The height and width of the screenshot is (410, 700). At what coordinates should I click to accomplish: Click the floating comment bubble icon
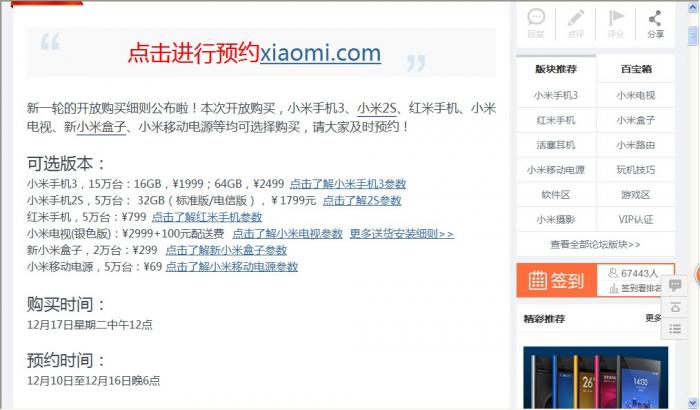(675, 284)
